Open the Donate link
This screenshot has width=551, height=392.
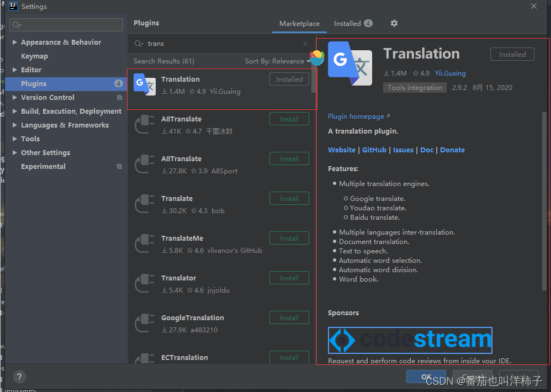(452, 150)
